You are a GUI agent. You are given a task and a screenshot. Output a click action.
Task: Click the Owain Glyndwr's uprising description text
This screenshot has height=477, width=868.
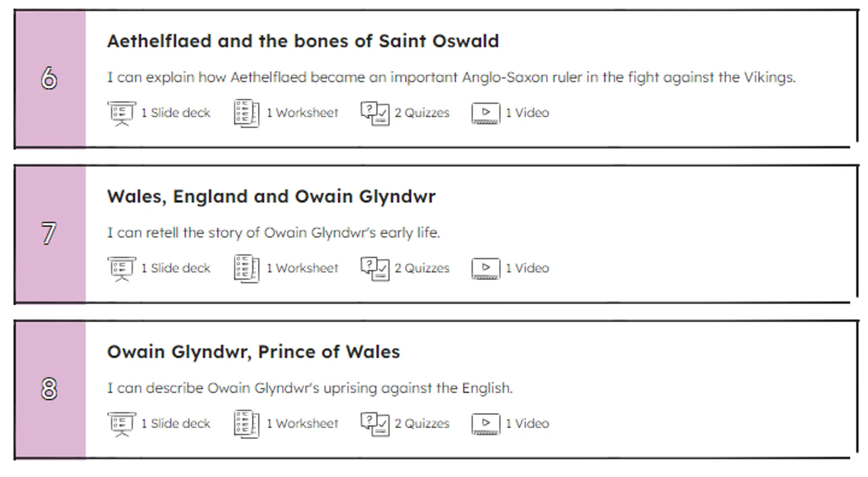coord(310,388)
